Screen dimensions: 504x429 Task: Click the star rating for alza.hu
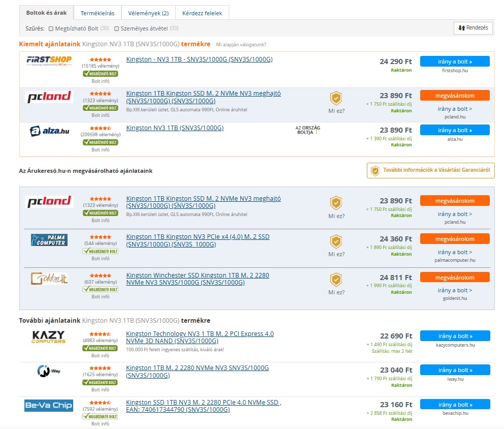tap(100, 128)
